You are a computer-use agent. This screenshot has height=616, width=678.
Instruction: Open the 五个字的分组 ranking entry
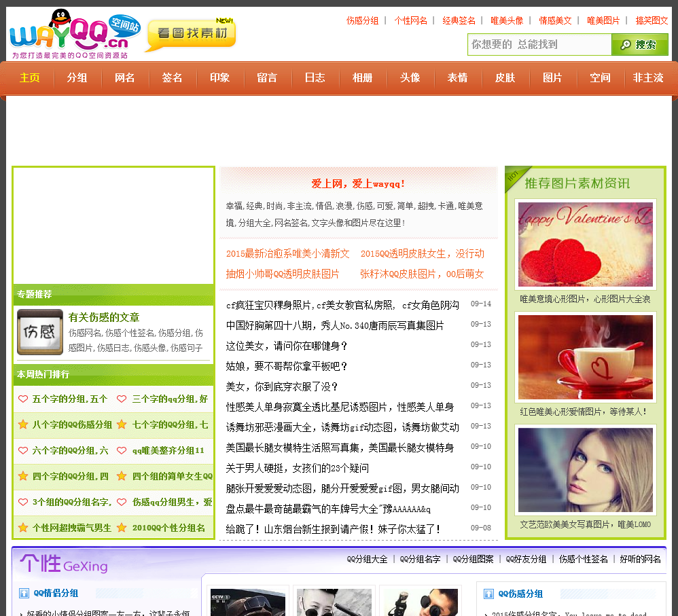click(x=69, y=399)
